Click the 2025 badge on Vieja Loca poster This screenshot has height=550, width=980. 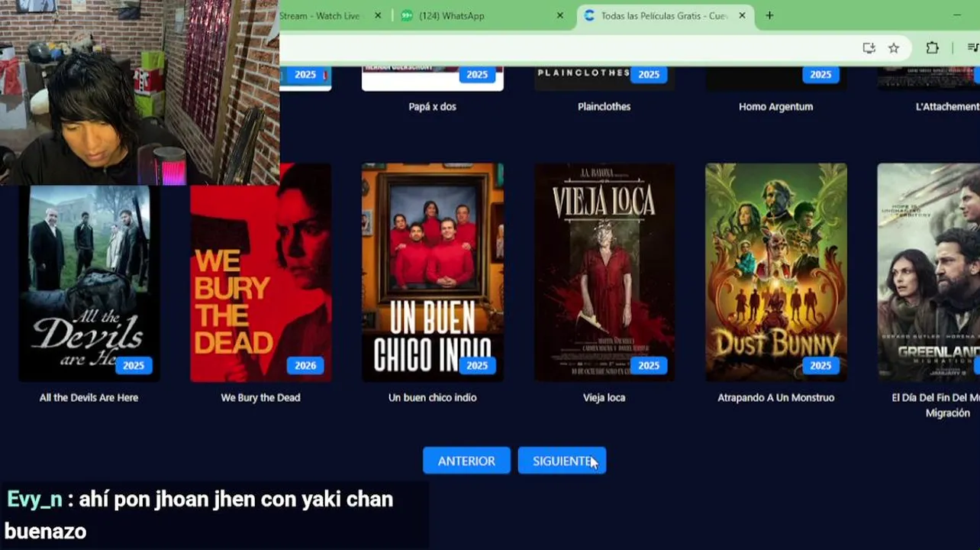pyautogui.click(x=649, y=365)
